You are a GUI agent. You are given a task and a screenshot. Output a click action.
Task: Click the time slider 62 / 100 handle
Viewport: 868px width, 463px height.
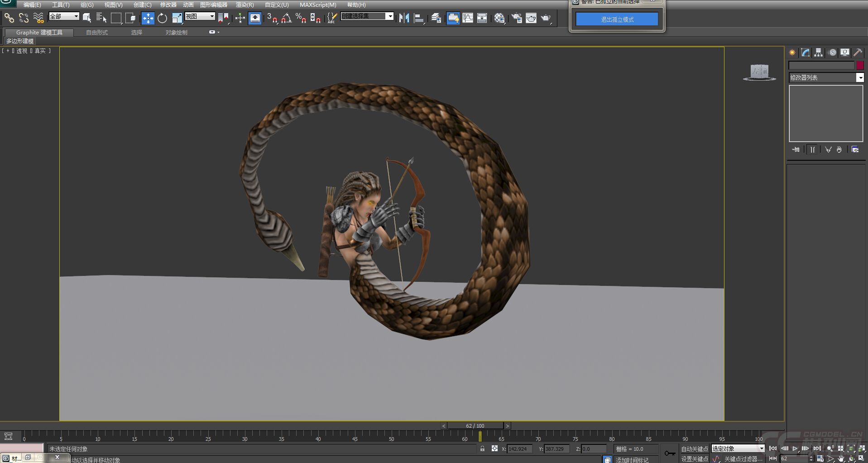pyautogui.click(x=475, y=426)
